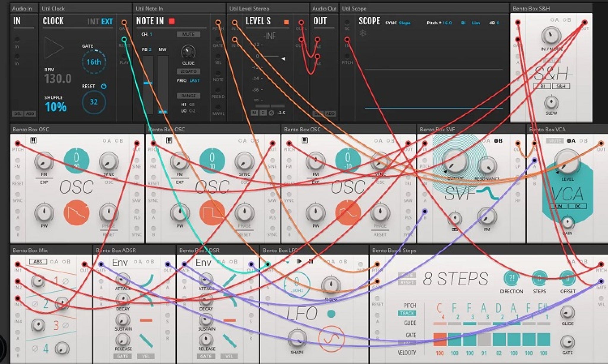Click the ADD button in Util Clock
The width and height of the screenshot is (608, 364).
tap(31, 113)
